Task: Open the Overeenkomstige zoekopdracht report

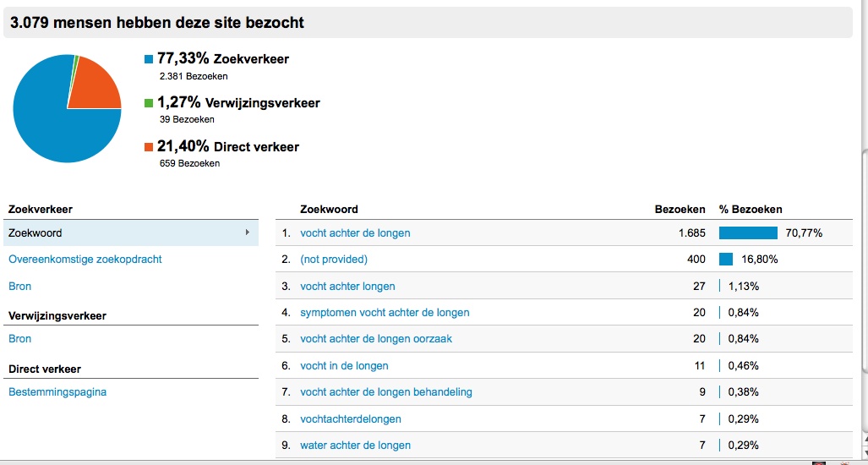Action: click(85, 259)
